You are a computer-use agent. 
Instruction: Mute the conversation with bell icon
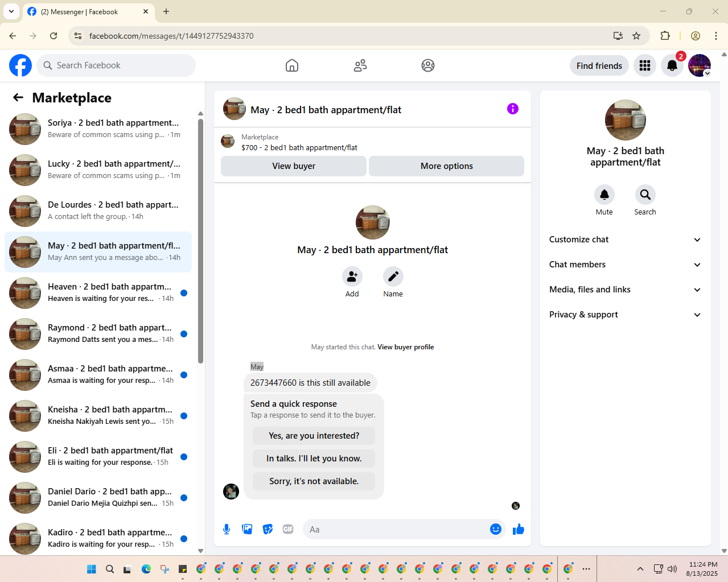(x=604, y=195)
